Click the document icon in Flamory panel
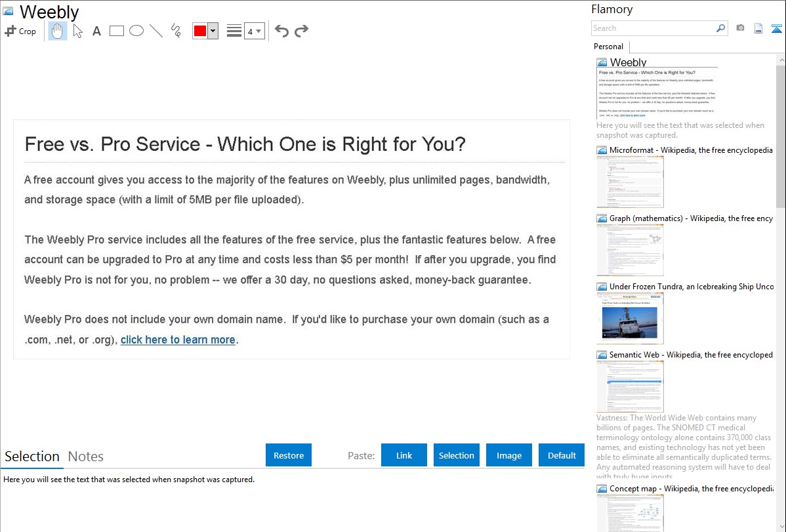786x532 pixels. (x=758, y=28)
